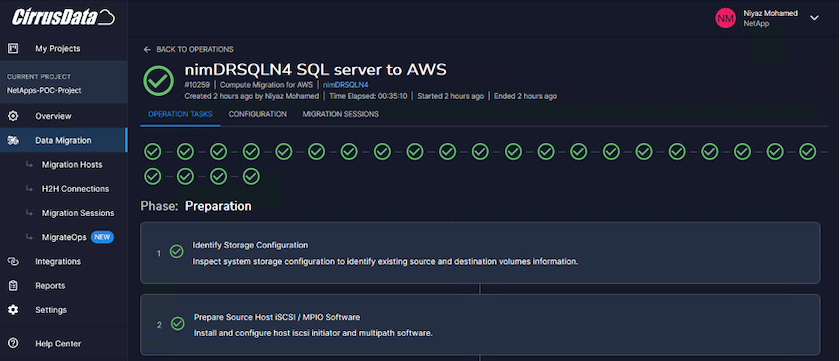Image resolution: width=840 pixels, height=361 pixels.
Task: Select the first task step circle in progress row
Action: (x=153, y=152)
